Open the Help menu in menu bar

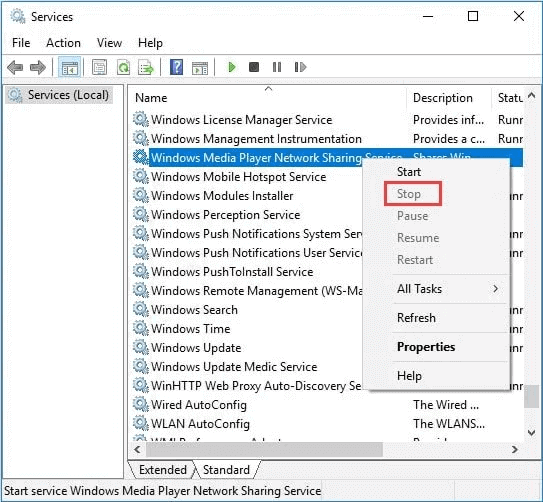coord(150,43)
